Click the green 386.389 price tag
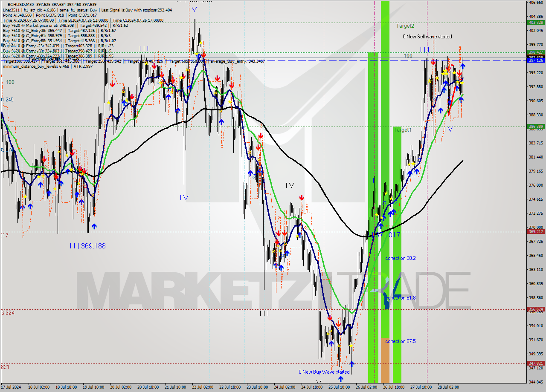This screenshot has width=546, height=392. point(536,127)
